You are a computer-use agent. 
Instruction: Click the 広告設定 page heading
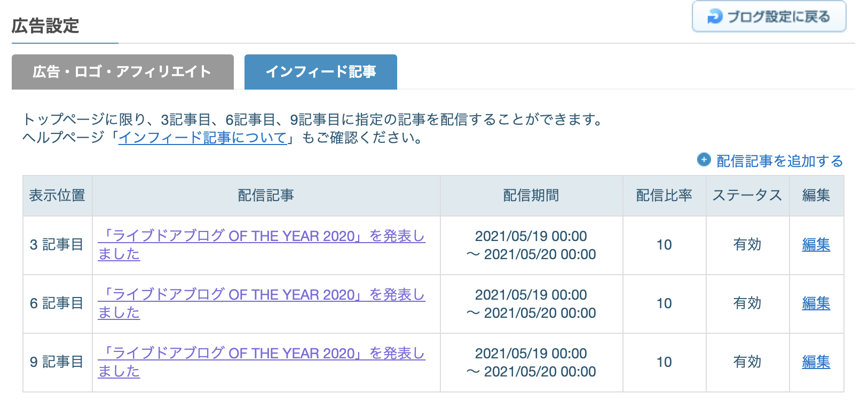point(45,26)
